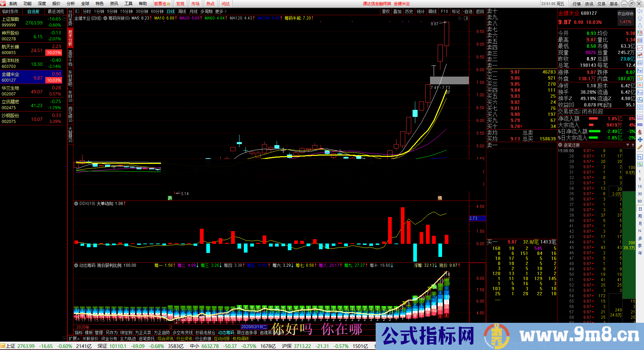644x350 pixels.
Task: Click the filter funnel icon in 逐笔还原 header
Action: (628, 145)
